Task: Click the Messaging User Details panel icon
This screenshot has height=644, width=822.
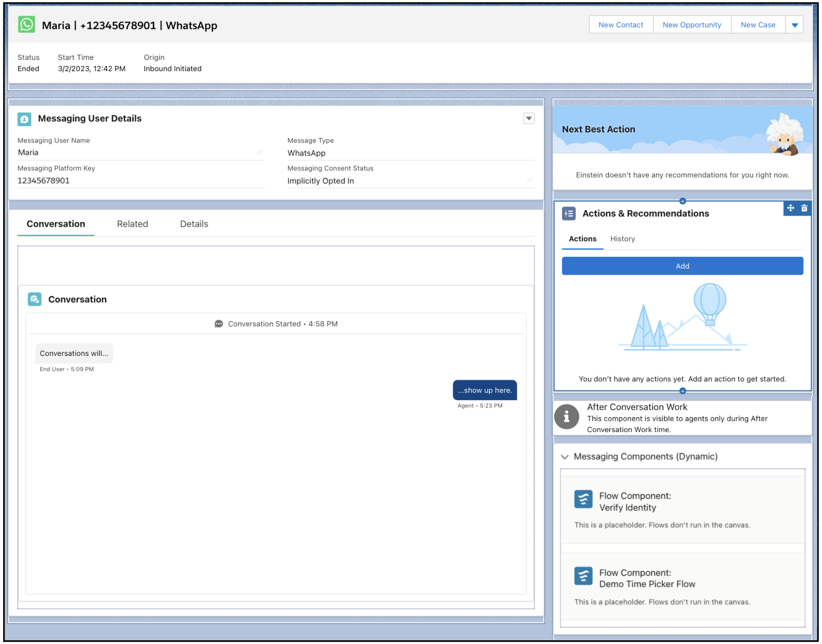Action: (x=25, y=119)
